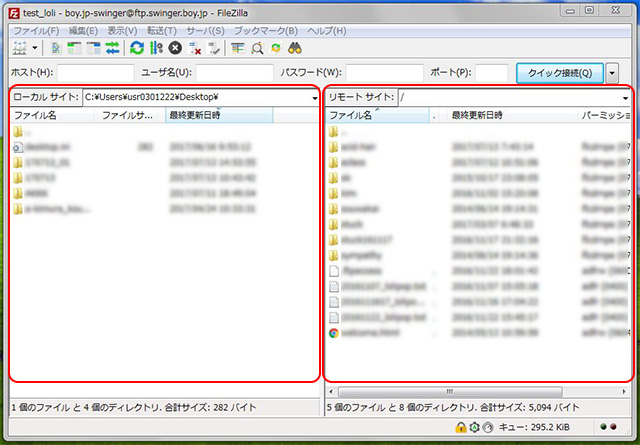Focus the ホスト(H) input field
This screenshot has height=445, width=640.
coord(96,73)
